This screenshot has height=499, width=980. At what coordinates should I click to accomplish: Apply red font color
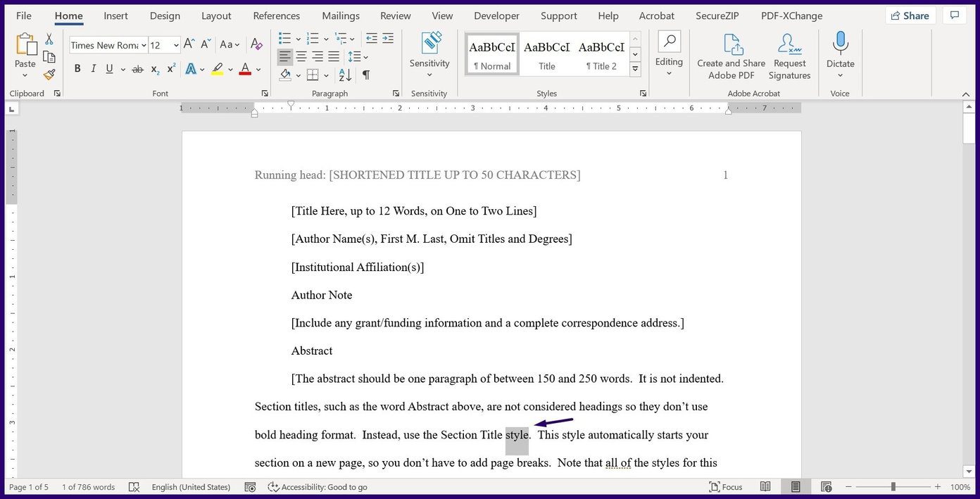(245, 69)
